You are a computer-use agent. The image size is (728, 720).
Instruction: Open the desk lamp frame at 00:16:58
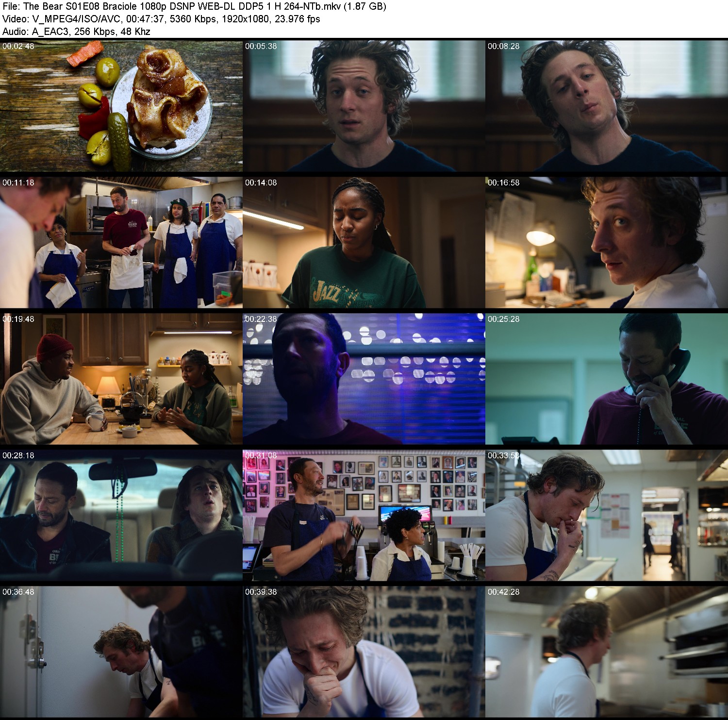pyautogui.click(x=607, y=242)
